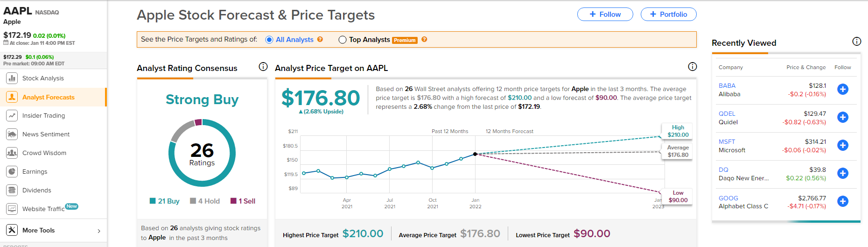Image resolution: width=868 pixels, height=247 pixels.
Task: Click the 2.68% Upside text
Action: click(x=321, y=112)
